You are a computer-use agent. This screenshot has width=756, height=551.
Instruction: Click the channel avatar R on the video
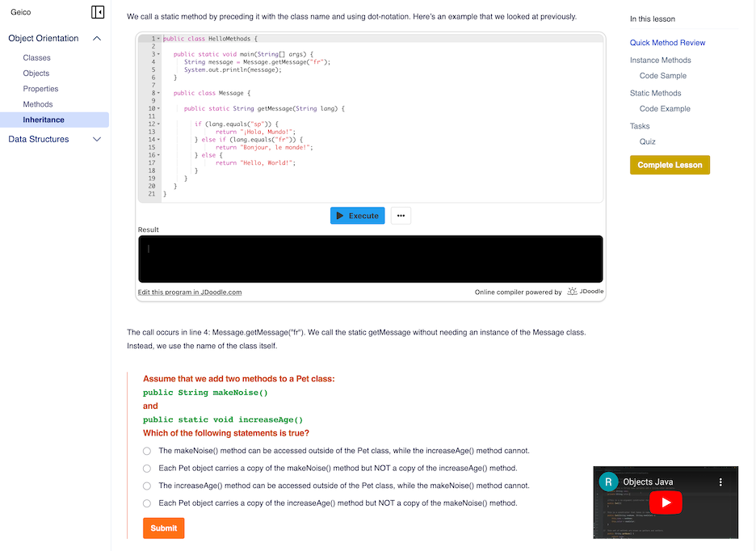click(608, 482)
